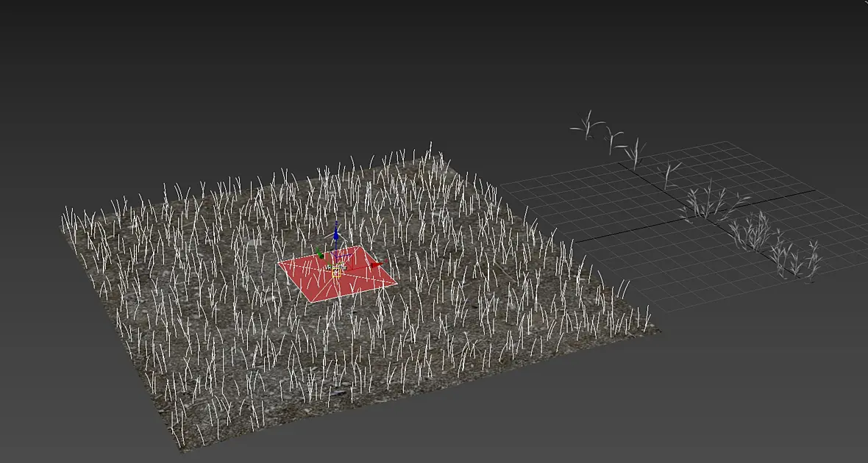Select the third grass model from the far end
Screen dimensions: 868x463
coord(636,153)
